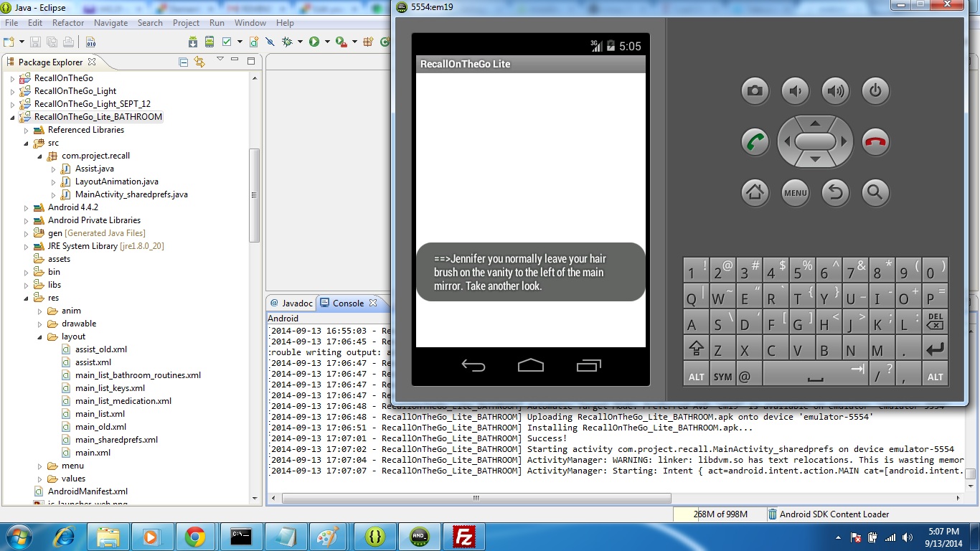Image resolution: width=980 pixels, height=551 pixels.
Task: Expand the Referenced Libraries node
Action: click(x=26, y=130)
